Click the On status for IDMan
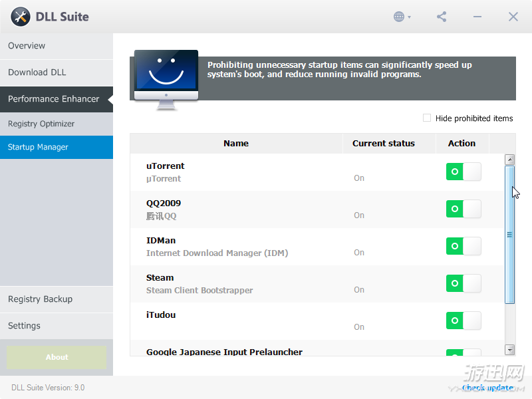This screenshot has width=532, height=399. coord(359,253)
